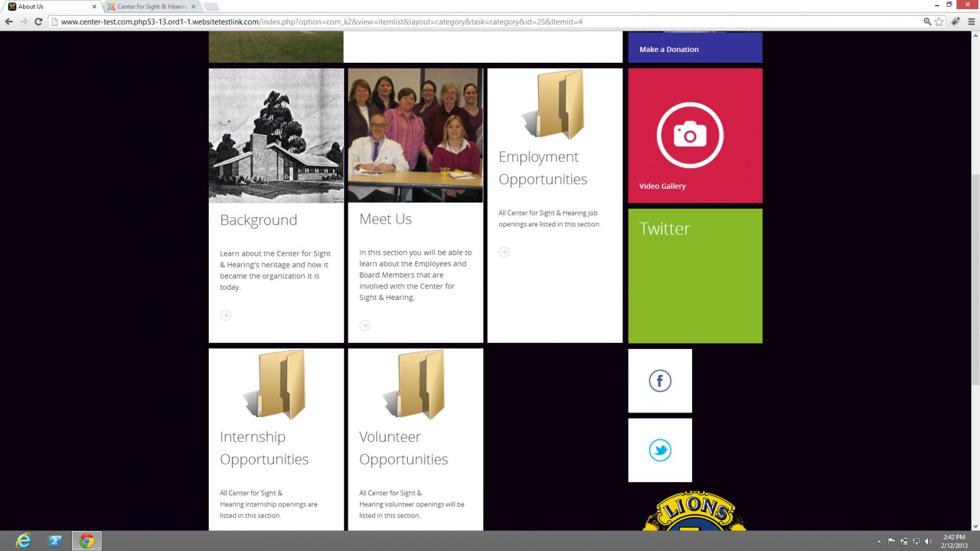Open the zoom magnifier in address bar
980x551 pixels.
point(927,22)
